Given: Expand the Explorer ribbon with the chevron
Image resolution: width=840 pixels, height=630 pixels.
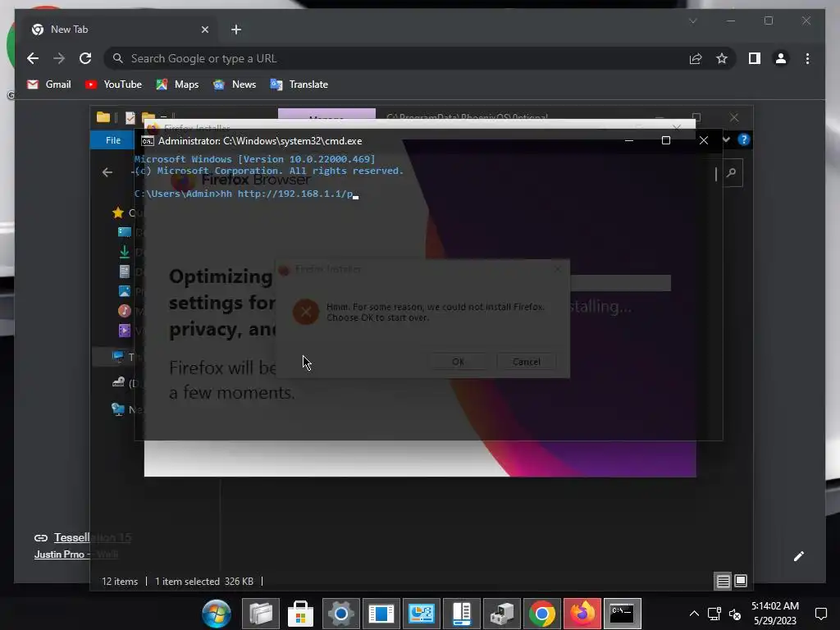Looking at the screenshot, I should pos(727,139).
